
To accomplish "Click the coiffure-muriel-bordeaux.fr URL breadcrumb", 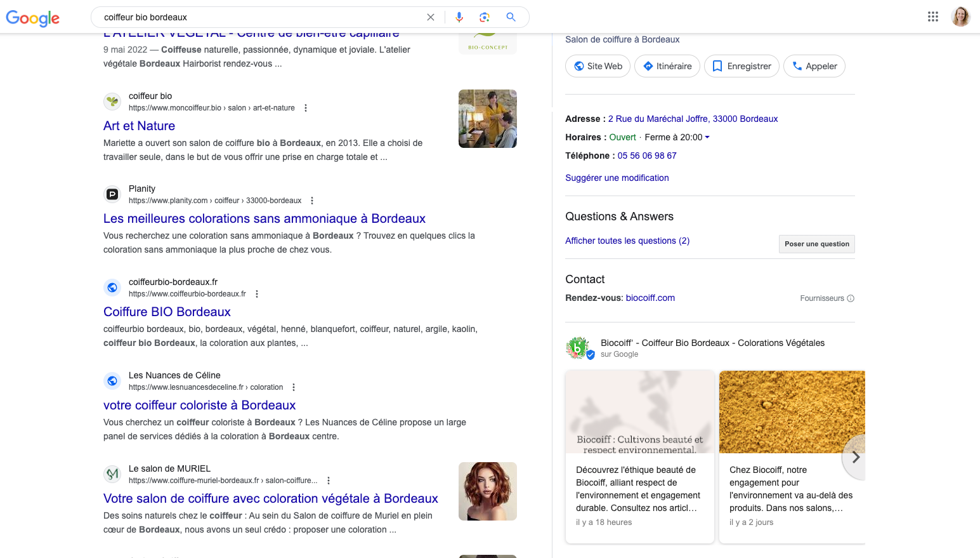I will [x=223, y=481].
